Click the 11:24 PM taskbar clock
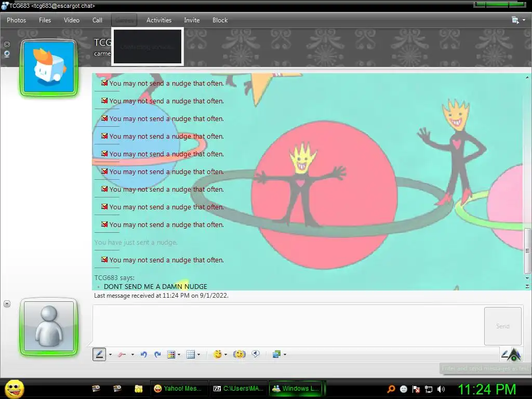The width and height of the screenshot is (532, 399). (x=487, y=389)
